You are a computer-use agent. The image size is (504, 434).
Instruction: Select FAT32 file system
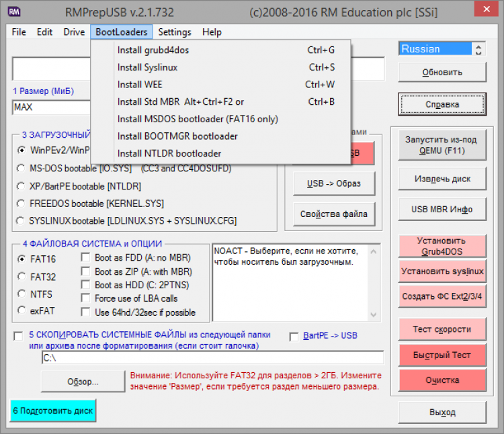[22, 277]
